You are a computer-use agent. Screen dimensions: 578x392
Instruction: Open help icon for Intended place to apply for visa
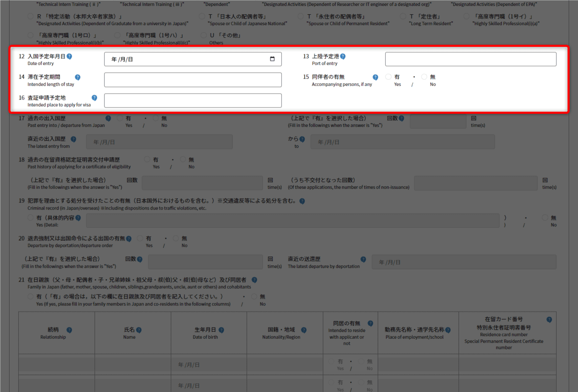(94, 98)
